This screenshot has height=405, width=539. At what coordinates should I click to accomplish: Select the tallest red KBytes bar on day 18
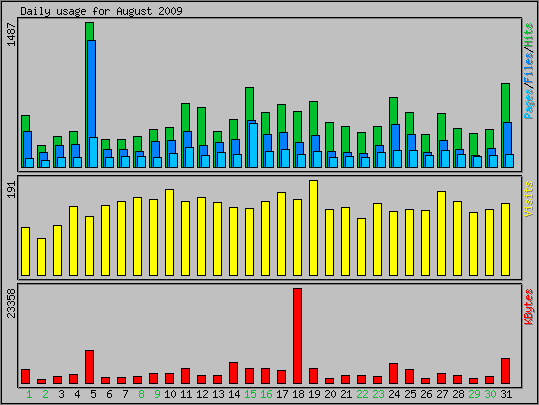[x=297, y=336]
